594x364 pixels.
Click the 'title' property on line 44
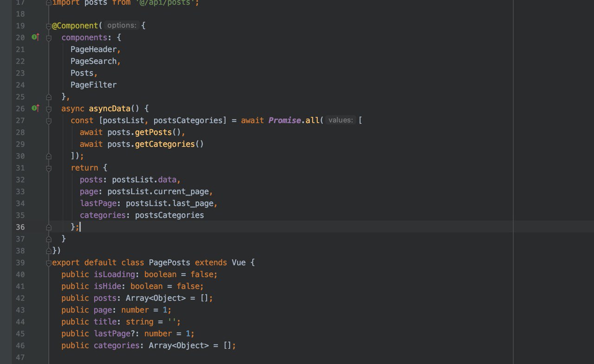click(x=105, y=322)
